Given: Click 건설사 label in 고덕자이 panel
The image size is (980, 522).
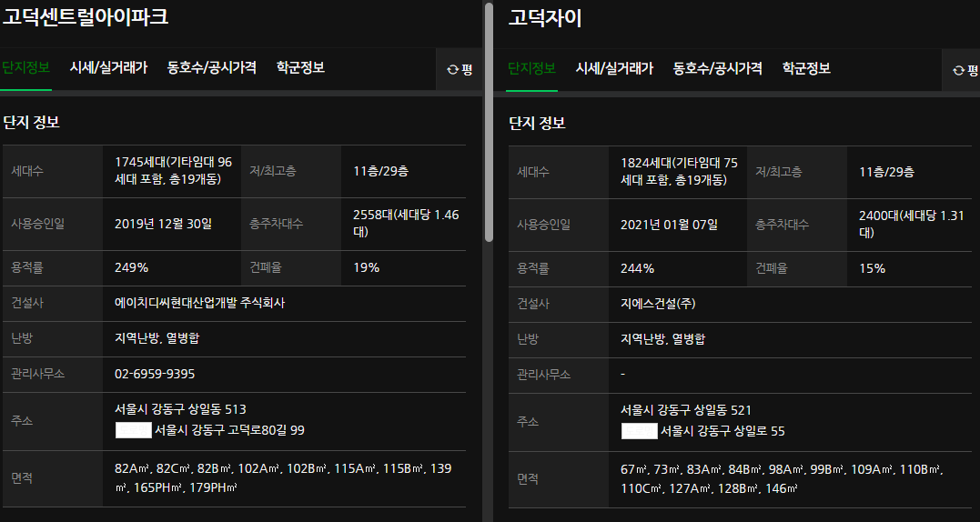Looking at the screenshot, I should point(532,304).
